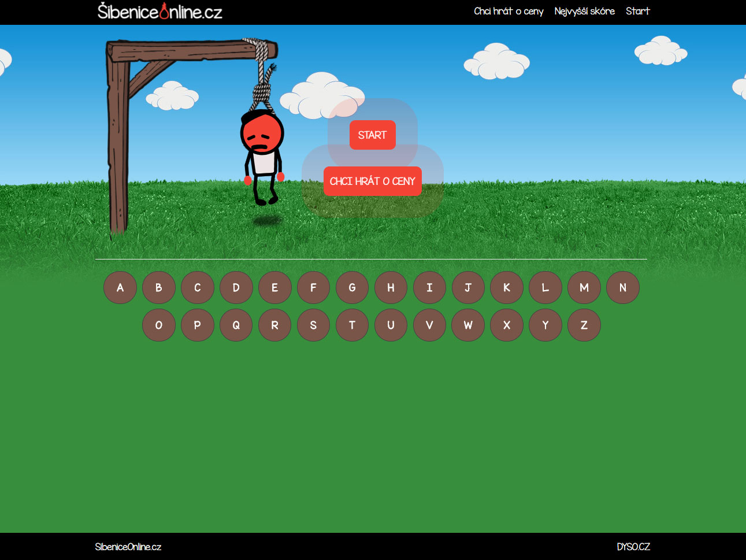Open the SibeniceOnline.cz footer link
This screenshot has width=746, height=560.
[128, 547]
